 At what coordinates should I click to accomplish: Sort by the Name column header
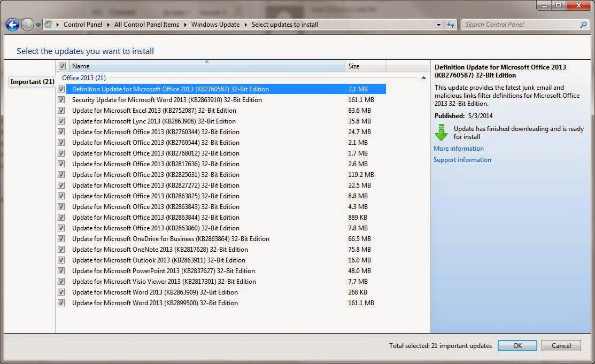[207, 66]
